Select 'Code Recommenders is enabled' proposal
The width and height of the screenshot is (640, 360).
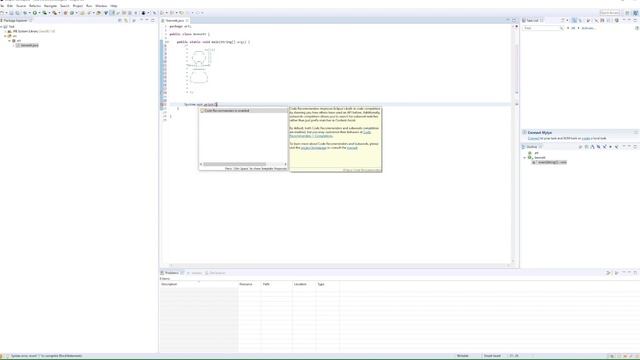pos(243,111)
